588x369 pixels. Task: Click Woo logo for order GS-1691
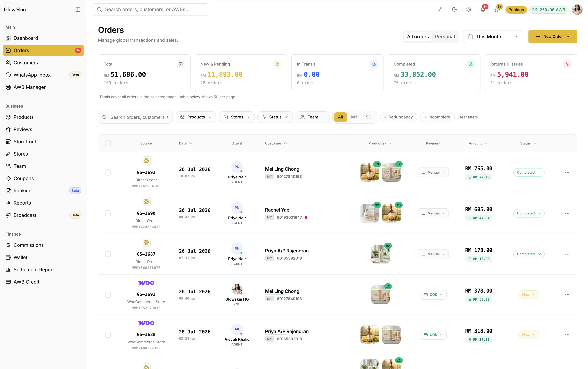[x=146, y=283]
